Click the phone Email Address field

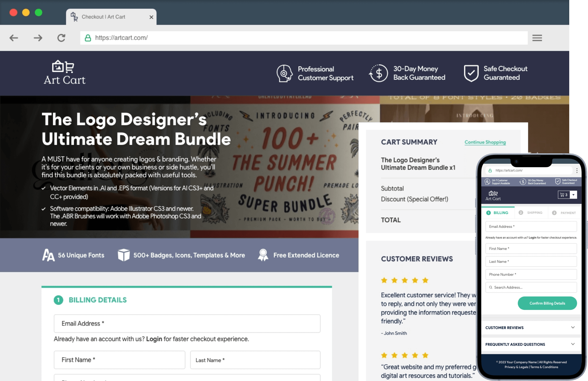(x=531, y=226)
